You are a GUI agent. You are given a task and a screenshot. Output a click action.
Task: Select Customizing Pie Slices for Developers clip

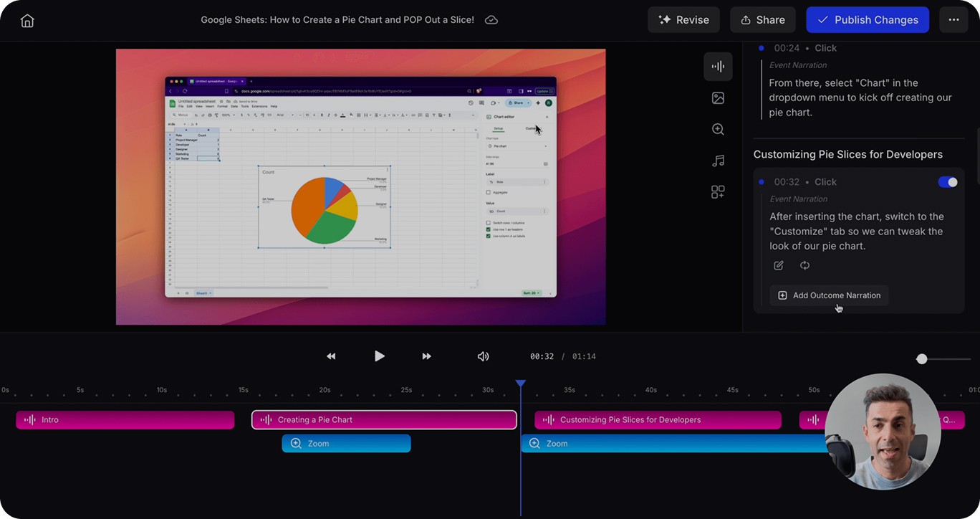click(658, 420)
